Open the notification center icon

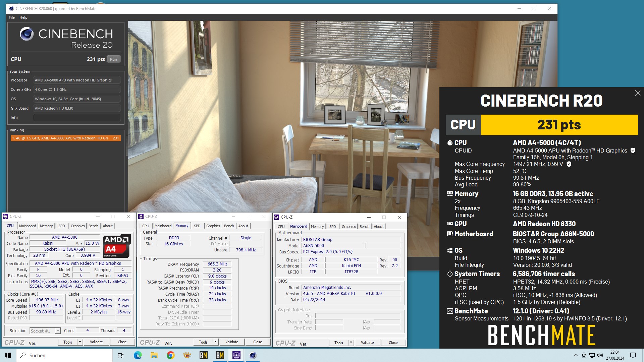[633, 355]
